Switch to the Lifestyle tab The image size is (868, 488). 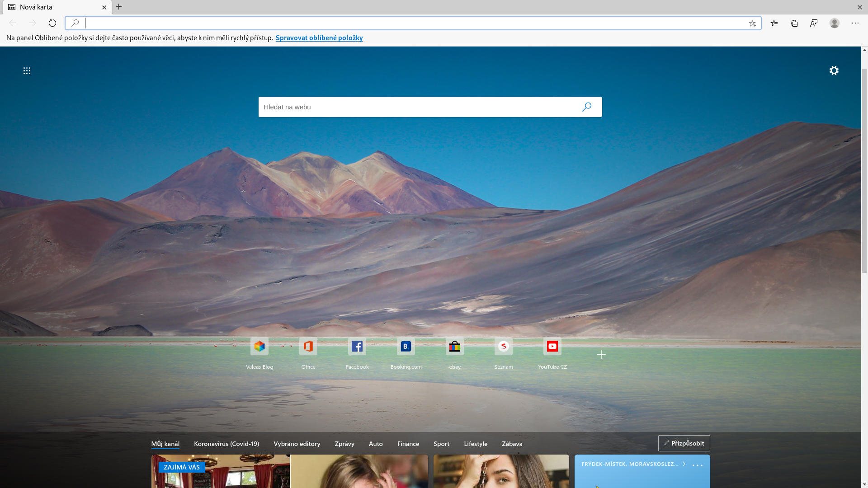tap(476, 444)
